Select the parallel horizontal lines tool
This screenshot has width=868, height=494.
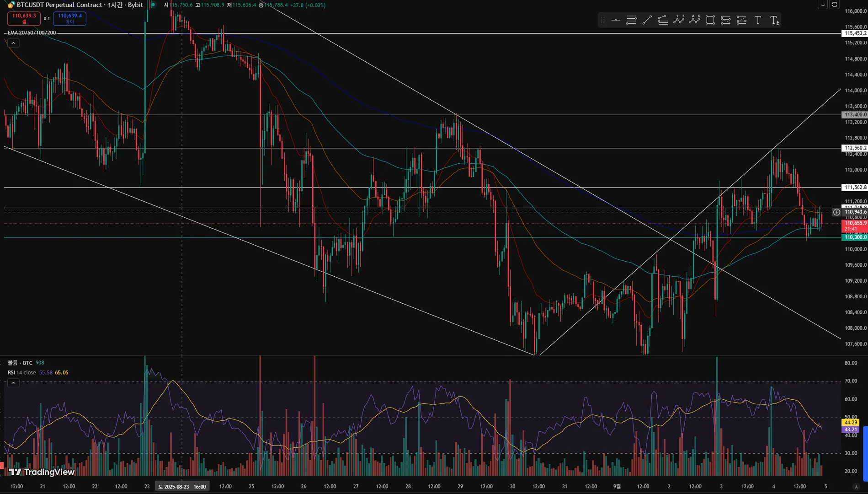(x=631, y=20)
